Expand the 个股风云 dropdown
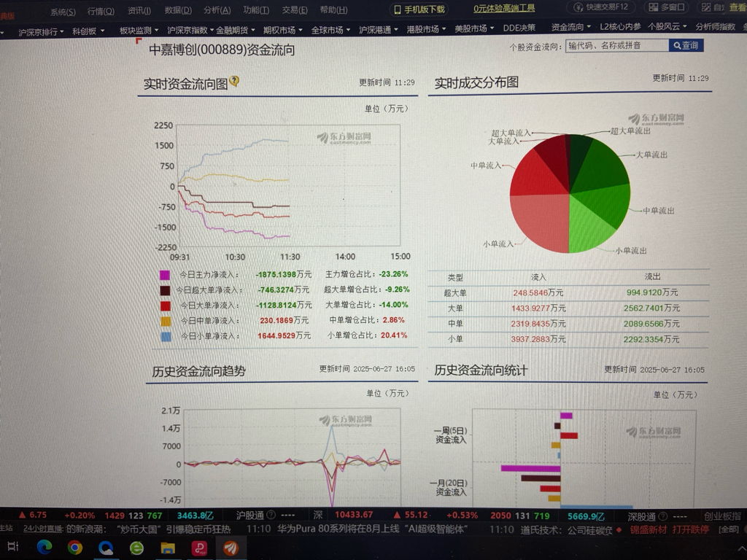747x560 pixels. point(667,27)
